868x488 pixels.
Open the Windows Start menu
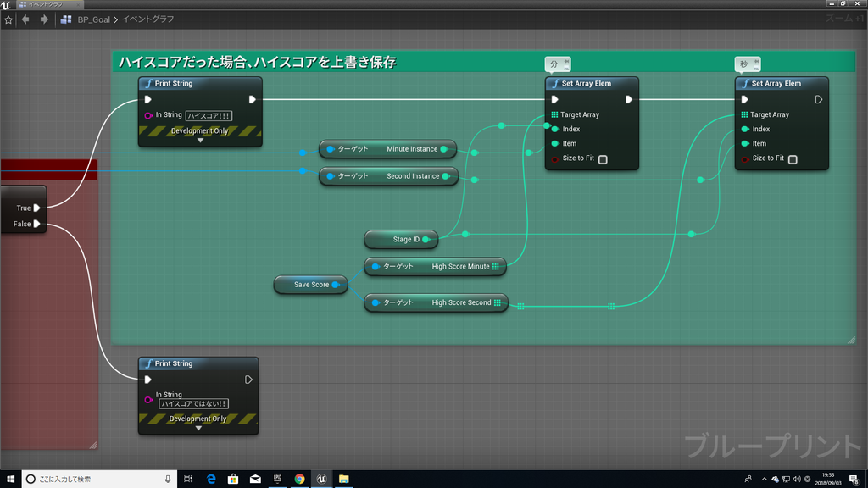(x=10, y=479)
